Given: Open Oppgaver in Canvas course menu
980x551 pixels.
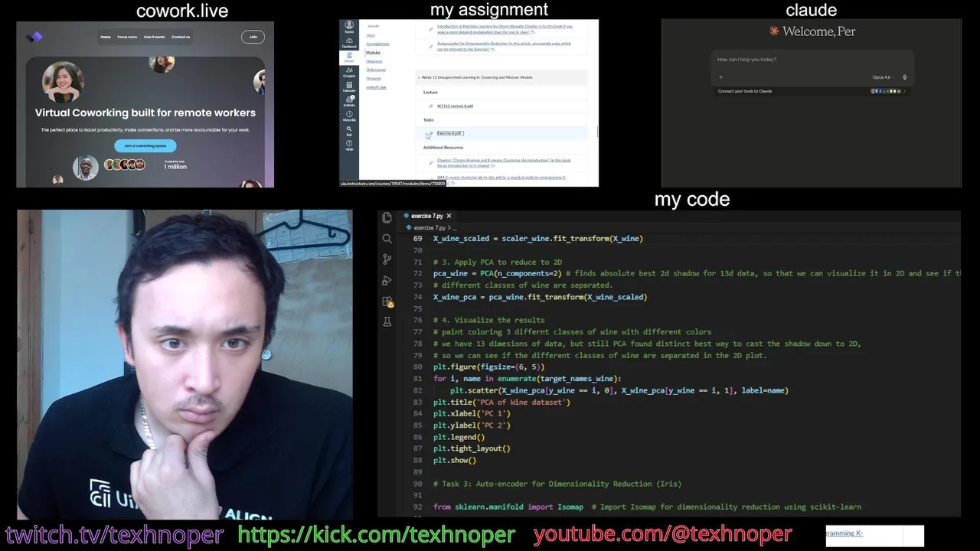Looking at the screenshot, I should pyautogui.click(x=374, y=61).
